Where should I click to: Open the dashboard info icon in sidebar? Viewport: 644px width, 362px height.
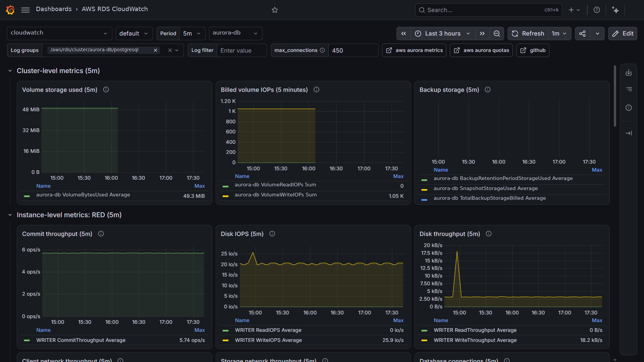tap(629, 108)
